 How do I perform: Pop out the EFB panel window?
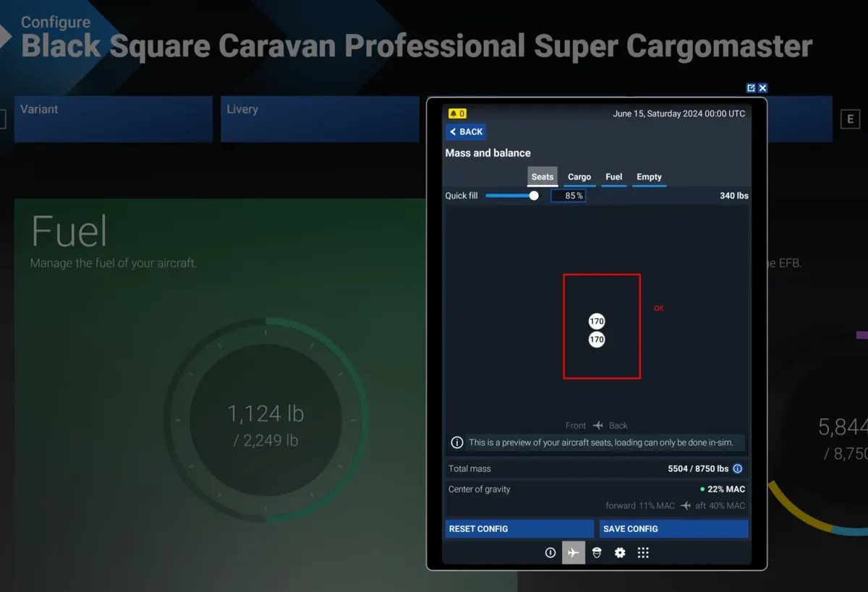(751, 88)
